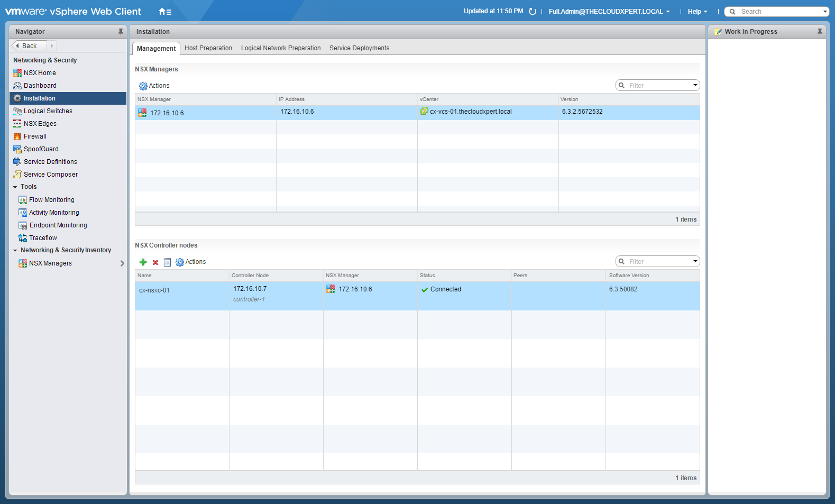
Task: Open the Help dropdown menu
Action: point(697,12)
